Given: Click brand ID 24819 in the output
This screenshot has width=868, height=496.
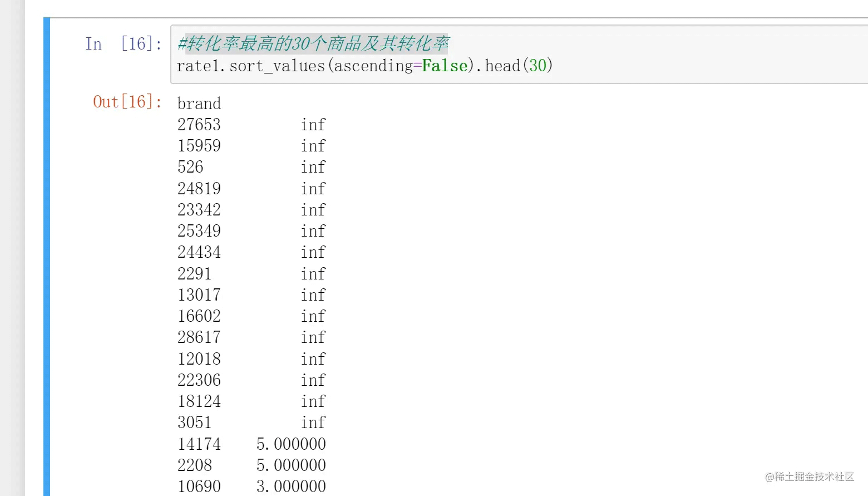Looking at the screenshot, I should pos(199,189).
